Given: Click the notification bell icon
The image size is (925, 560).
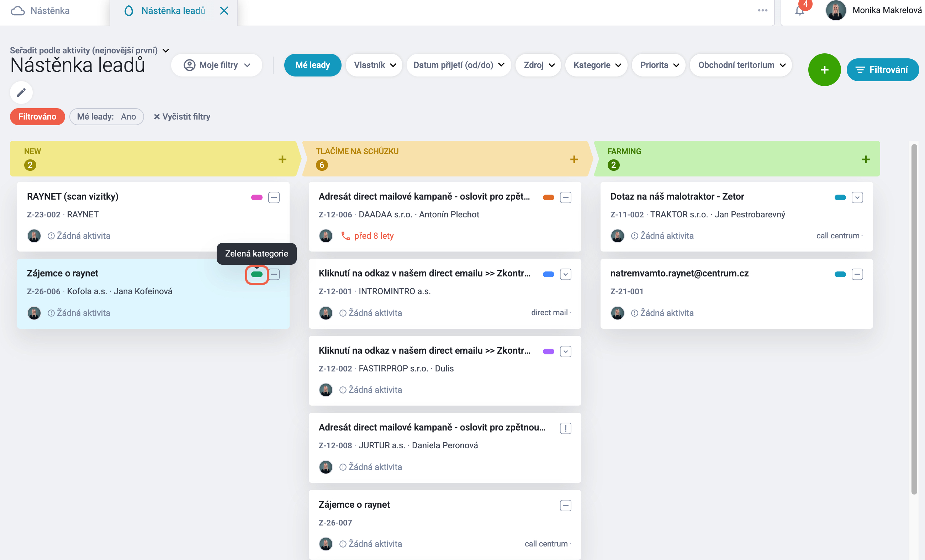Looking at the screenshot, I should (x=800, y=11).
